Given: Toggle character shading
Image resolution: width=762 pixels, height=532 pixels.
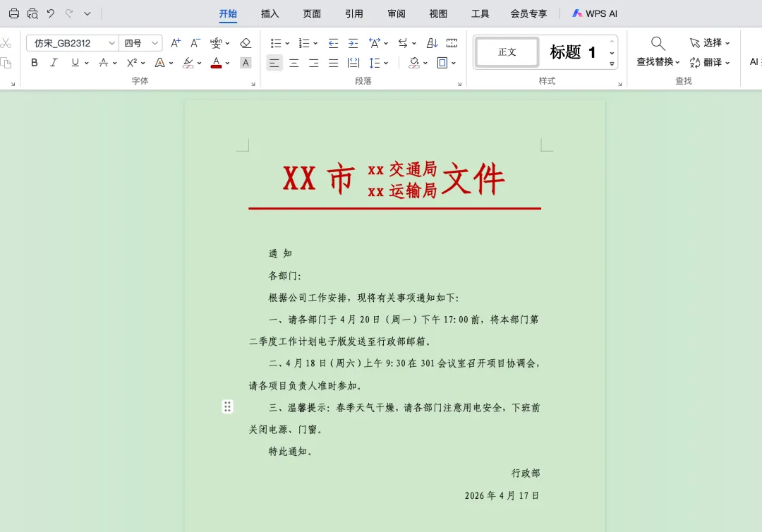Looking at the screenshot, I should click(x=246, y=63).
